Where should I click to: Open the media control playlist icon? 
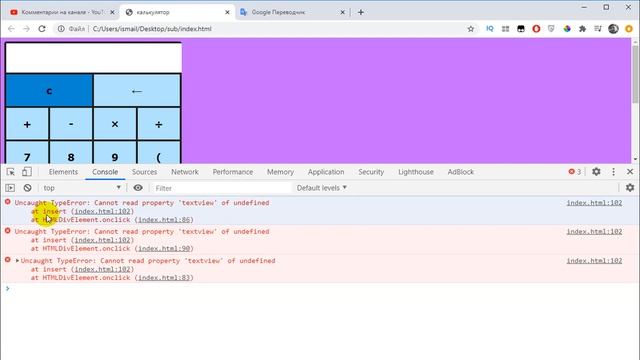(598, 29)
